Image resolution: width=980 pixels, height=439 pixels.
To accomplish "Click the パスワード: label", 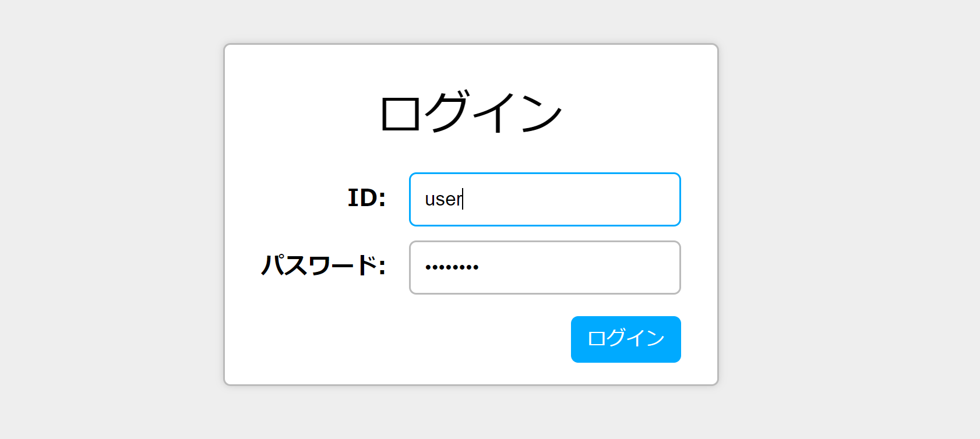I will 323,266.
